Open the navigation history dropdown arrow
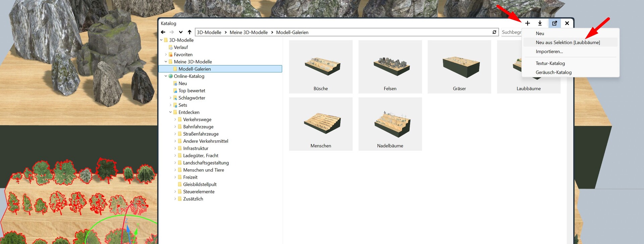 point(181,32)
